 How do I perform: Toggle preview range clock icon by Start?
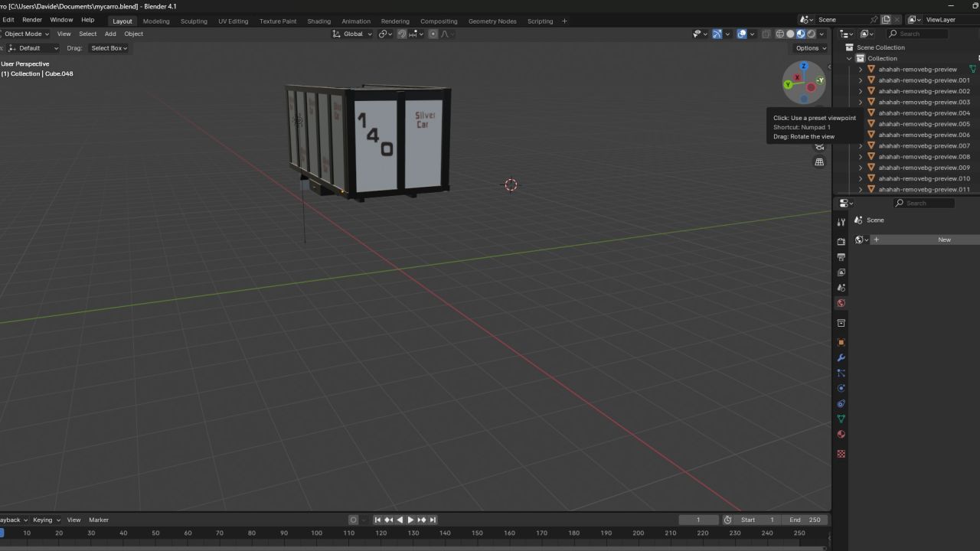(x=727, y=520)
